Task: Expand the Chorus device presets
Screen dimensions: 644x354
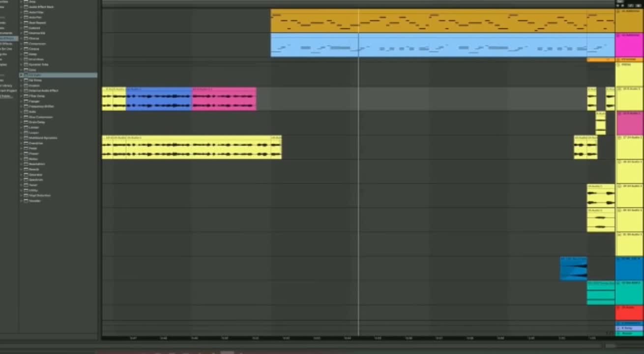Action: click(x=21, y=38)
